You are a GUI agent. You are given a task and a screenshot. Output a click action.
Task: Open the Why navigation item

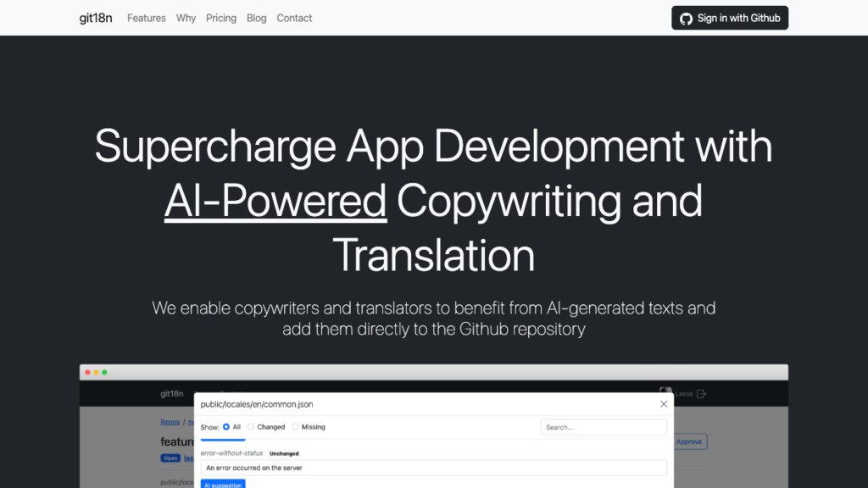click(x=186, y=18)
